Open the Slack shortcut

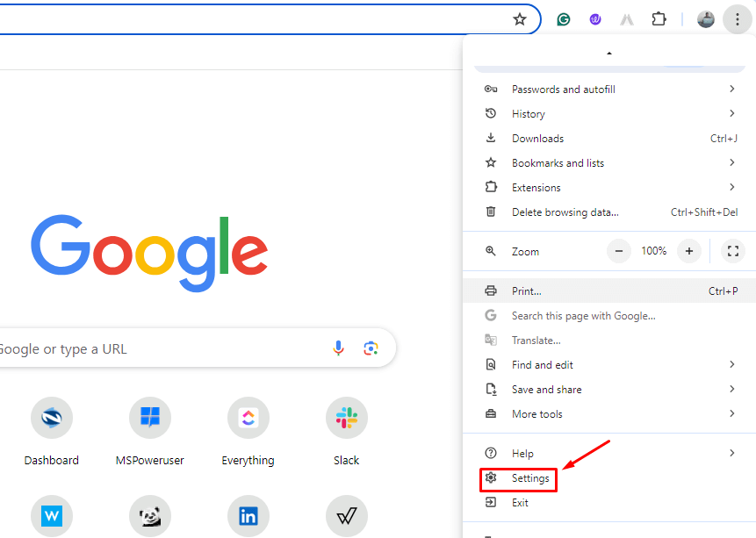pos(347,432)
